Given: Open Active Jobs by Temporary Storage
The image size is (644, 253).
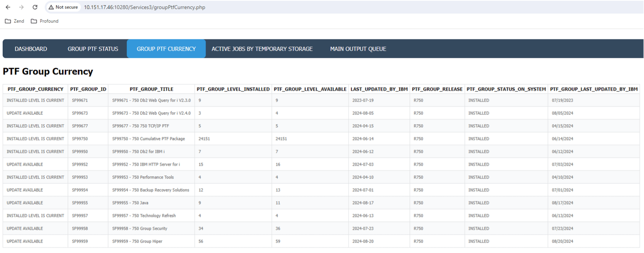Looking at the screenshot, I should [262, 49].
